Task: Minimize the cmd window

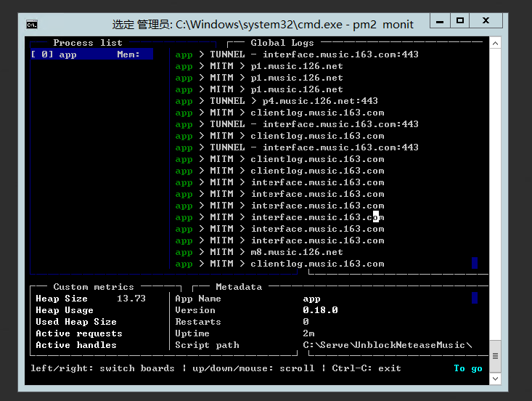Action: point(440,22)
